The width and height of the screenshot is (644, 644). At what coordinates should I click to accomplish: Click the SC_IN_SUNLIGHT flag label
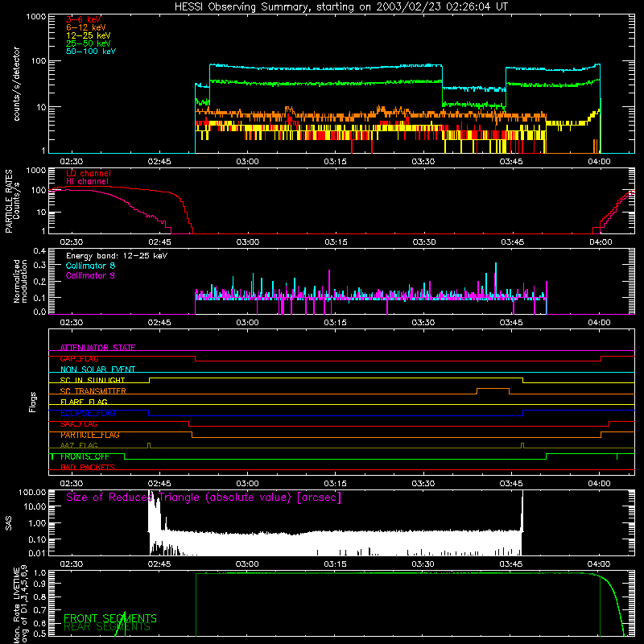93,380
